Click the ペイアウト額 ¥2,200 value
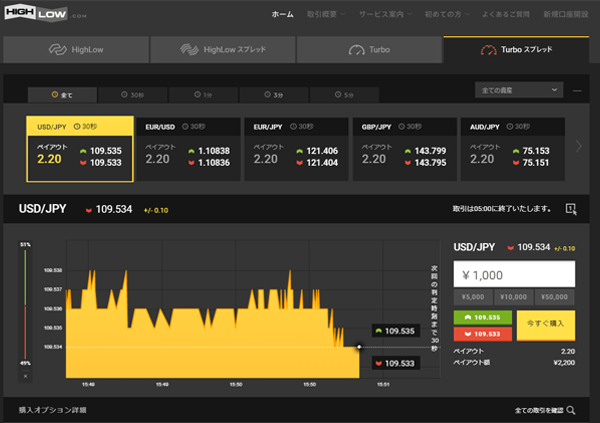 pos(564,363)
